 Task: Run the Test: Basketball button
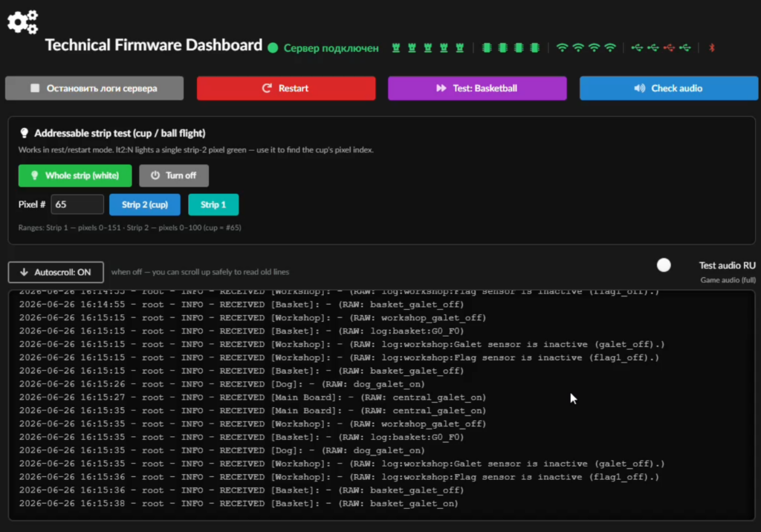[477, 88]
